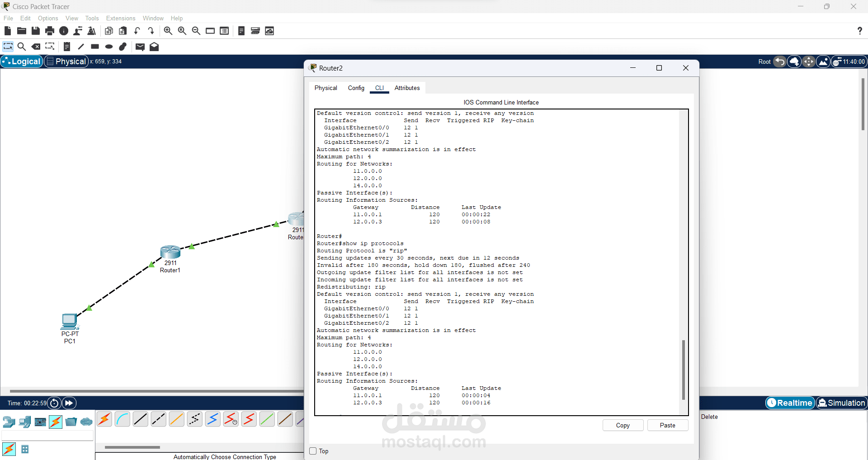Power cycle devices with reset button
This screenshot has width=868, height=460.
point(54,403)
